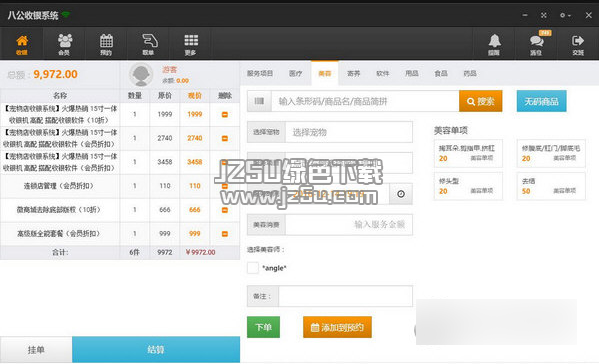
Task: Open the 取单 retrieve-order icon
Action: pyautogui.click(x=149, y=44)
